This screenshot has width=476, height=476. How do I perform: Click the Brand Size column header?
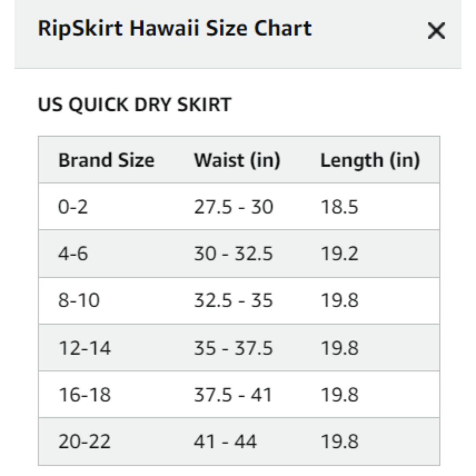click(106, 160)
